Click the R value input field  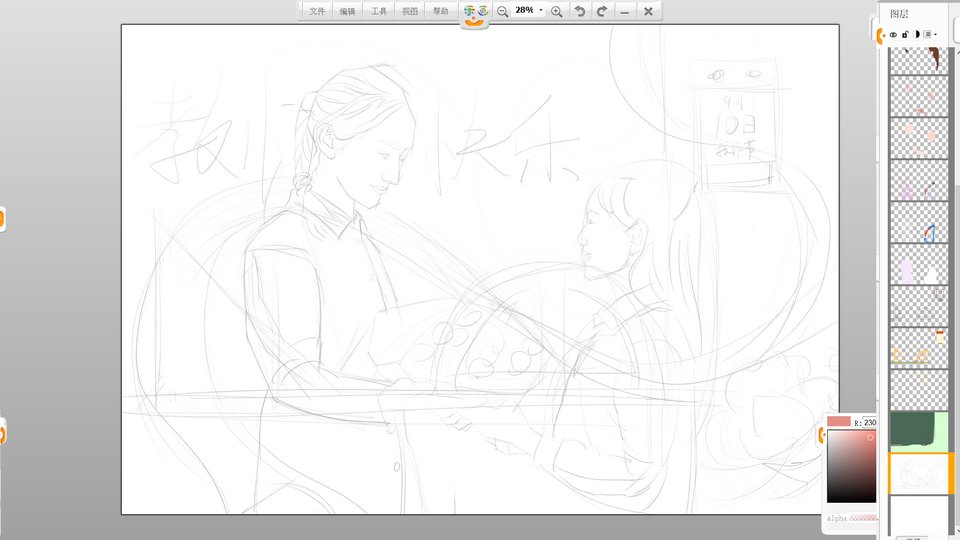coord(870,422)
